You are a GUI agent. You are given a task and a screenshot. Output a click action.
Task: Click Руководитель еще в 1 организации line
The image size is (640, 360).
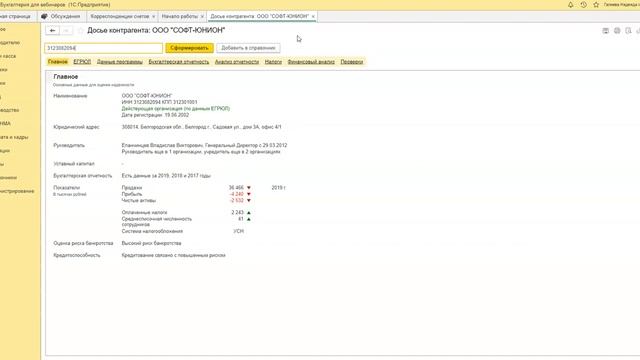pyautogui.click(x=201, y=152)
